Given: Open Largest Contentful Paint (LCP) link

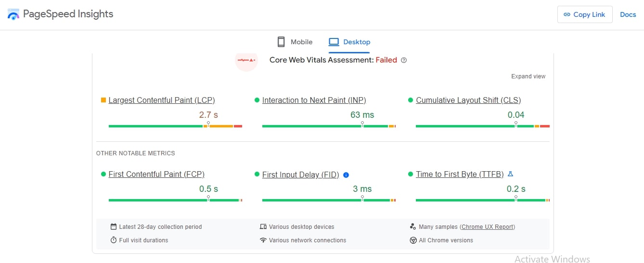Looking at the screenshot, I should 162,100.
